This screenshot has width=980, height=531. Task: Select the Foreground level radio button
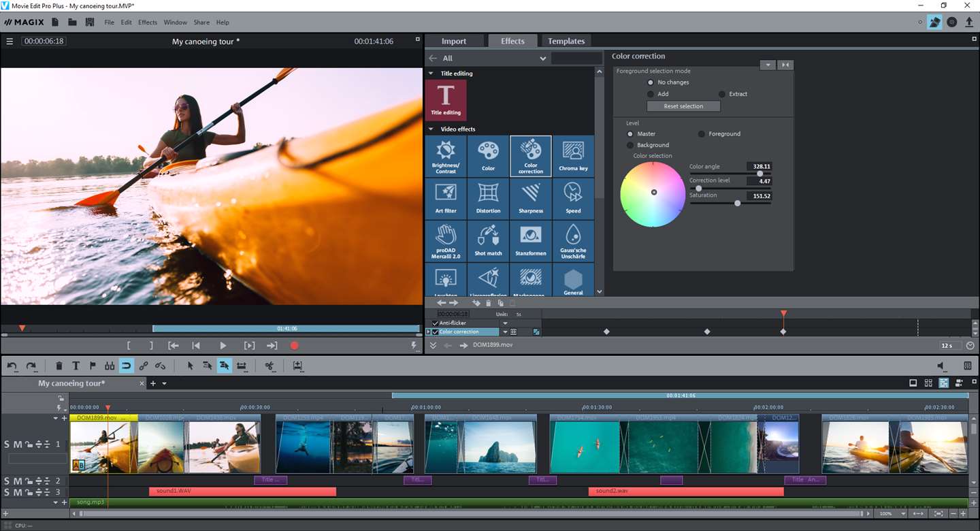click(702, 134)
